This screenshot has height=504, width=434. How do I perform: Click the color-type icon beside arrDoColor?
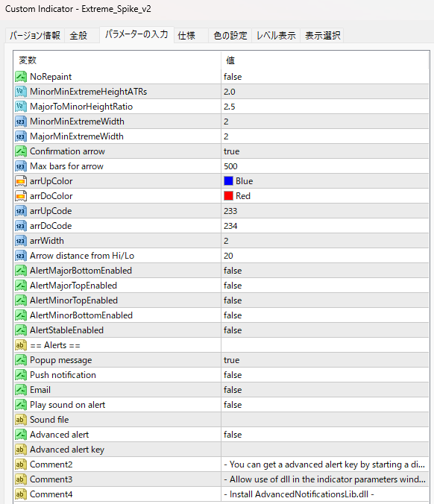point(21,196)
